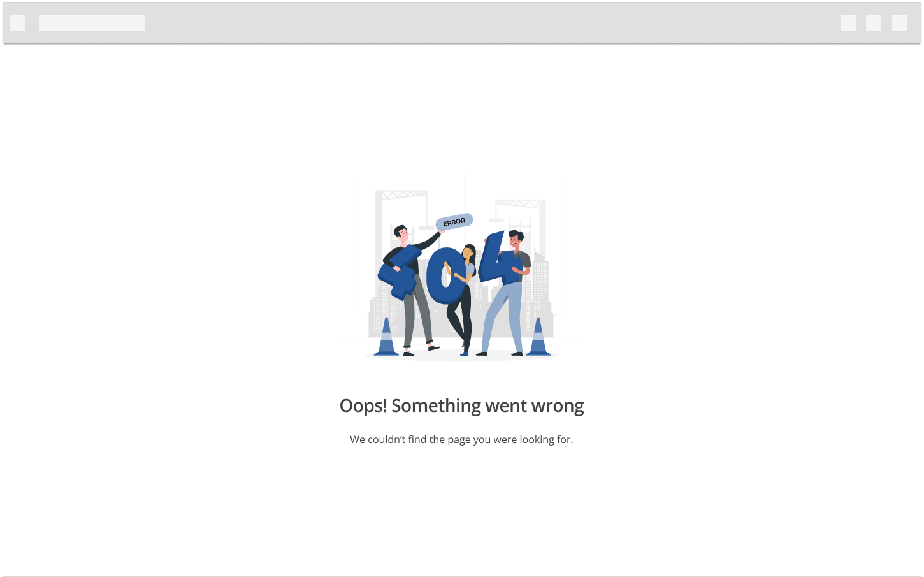Click the address bar placeholder in title bar
924x577 pixels.
[x=91, y=23]
